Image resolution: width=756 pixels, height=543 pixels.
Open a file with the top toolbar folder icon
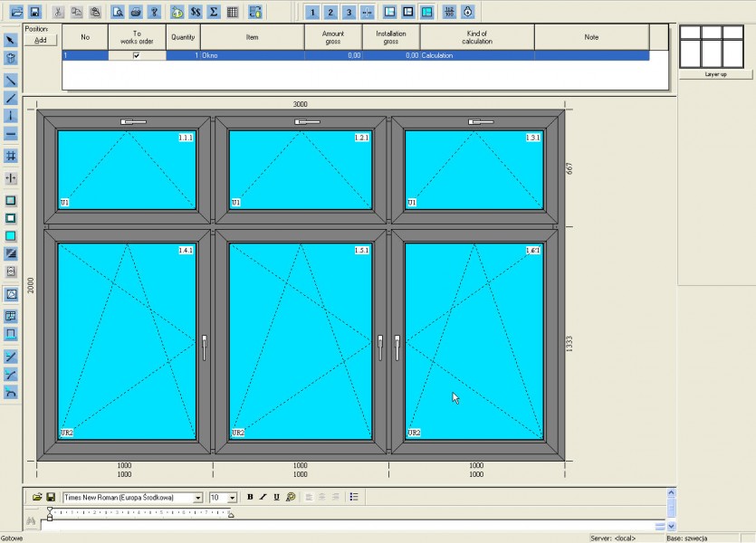(x=17, y=12)
